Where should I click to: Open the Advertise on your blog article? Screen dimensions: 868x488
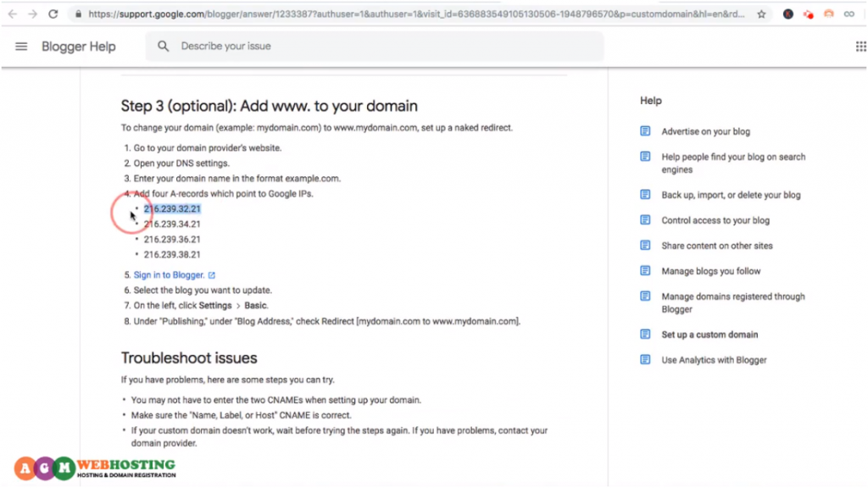706,131
